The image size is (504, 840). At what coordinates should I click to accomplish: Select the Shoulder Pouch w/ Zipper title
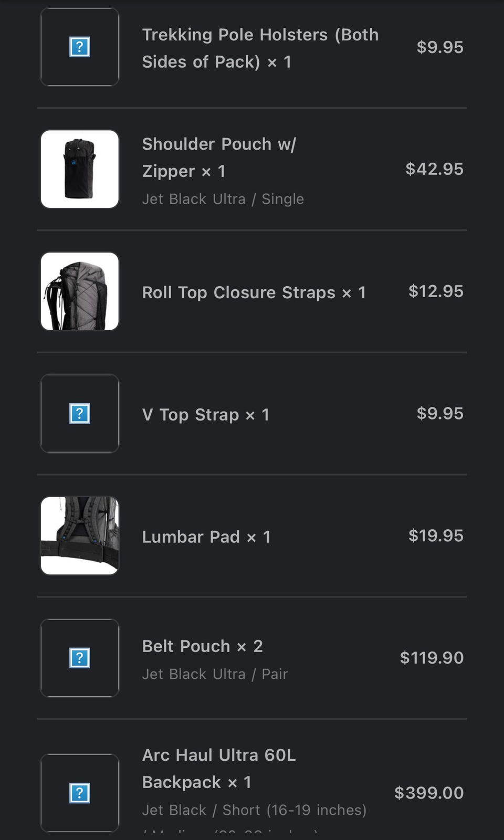point(219,157)
